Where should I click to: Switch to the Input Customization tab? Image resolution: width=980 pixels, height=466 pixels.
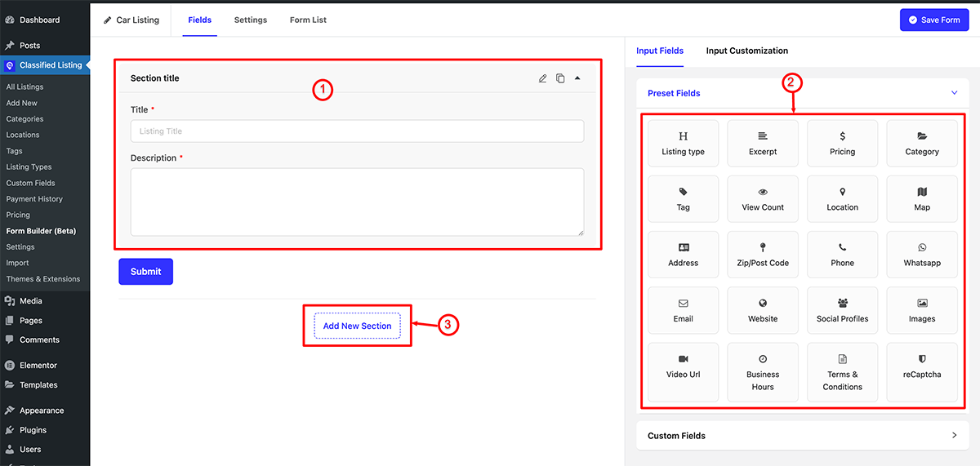click(x=747, y=51)
